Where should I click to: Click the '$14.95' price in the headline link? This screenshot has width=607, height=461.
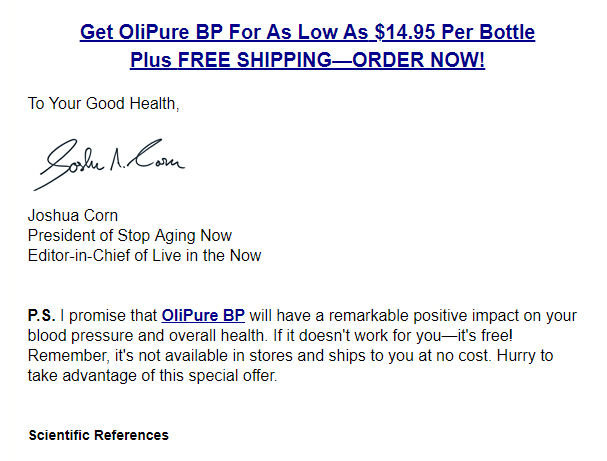click(x=405, y=32)
